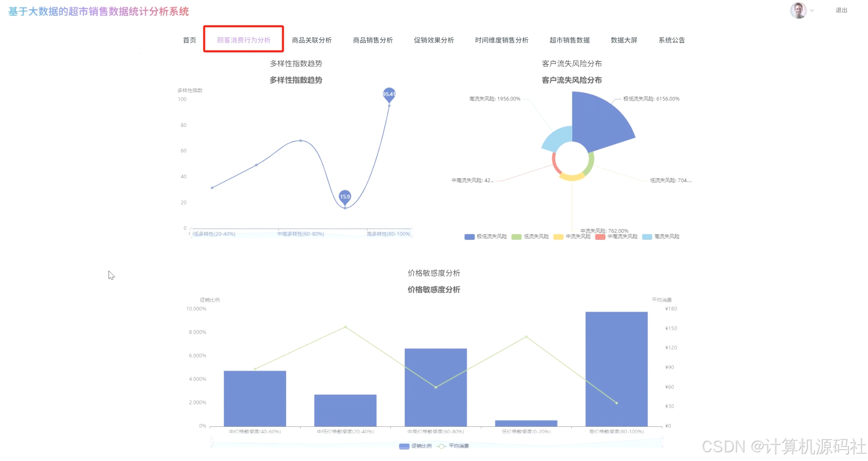Screen dimensions: 868x461
Task: Click label 中流失风险: 762.00%
Action: 604,231
